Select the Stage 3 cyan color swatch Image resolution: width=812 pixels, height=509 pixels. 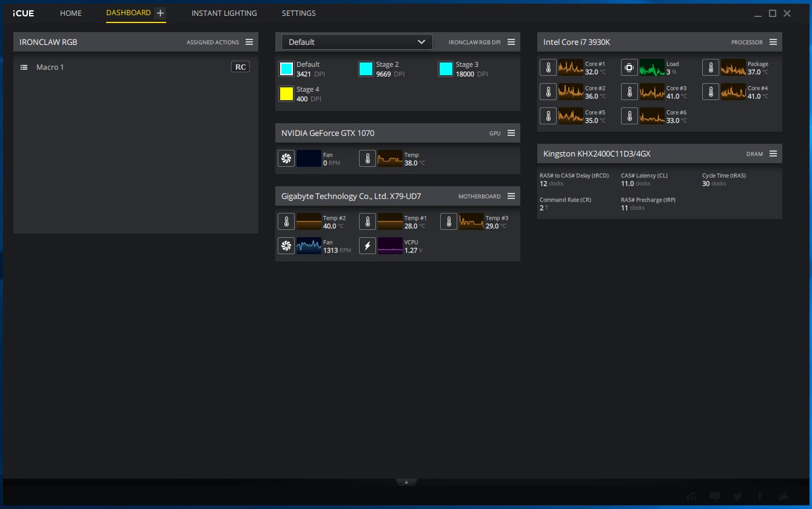pos(446,69)
